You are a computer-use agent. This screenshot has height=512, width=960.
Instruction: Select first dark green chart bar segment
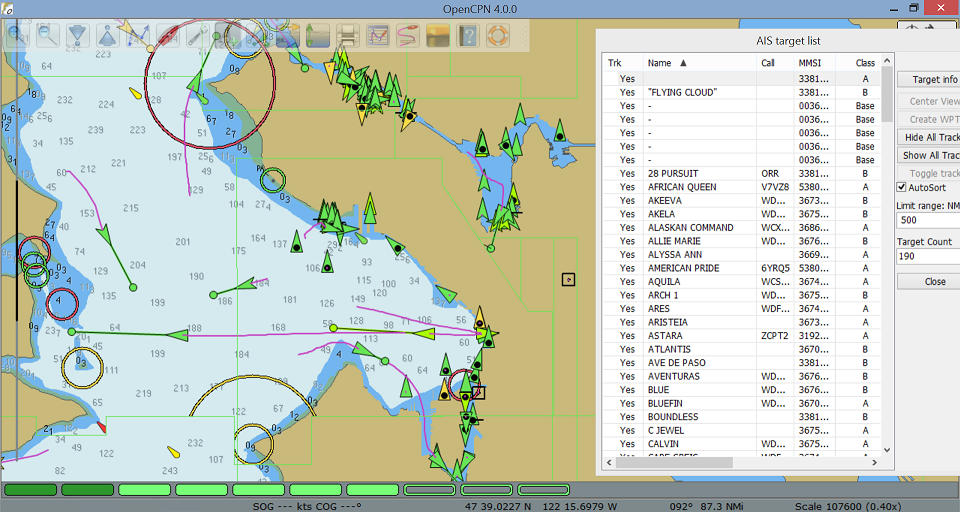click(30, 490)
